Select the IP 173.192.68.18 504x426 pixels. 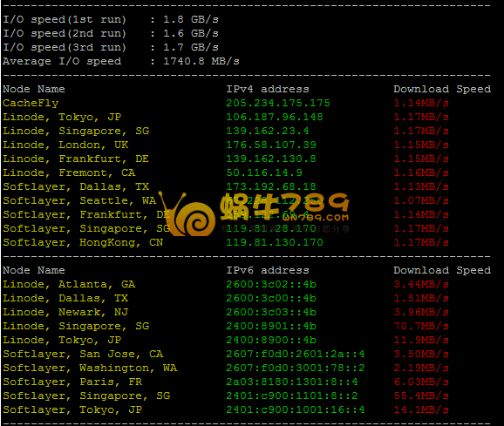click(271, 186)
